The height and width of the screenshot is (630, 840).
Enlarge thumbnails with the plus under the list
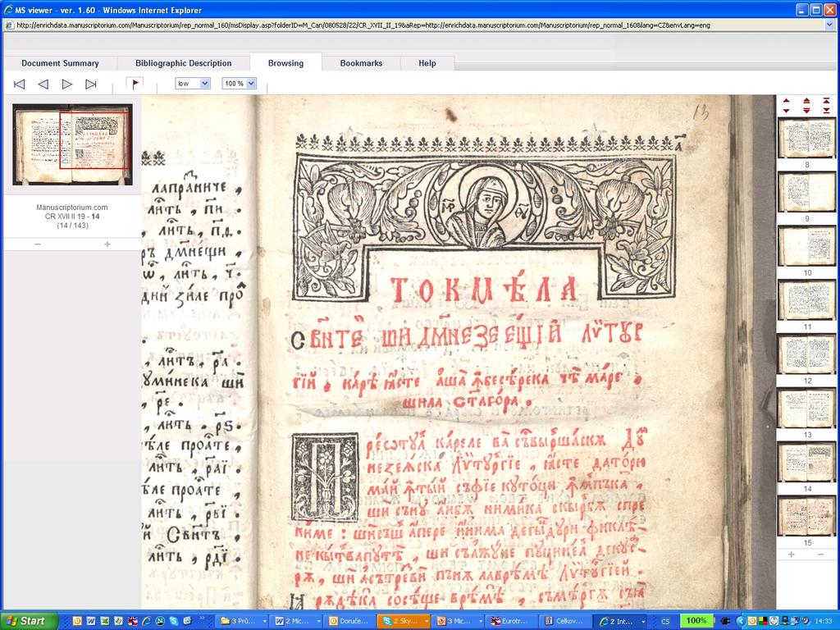point(792,555)
